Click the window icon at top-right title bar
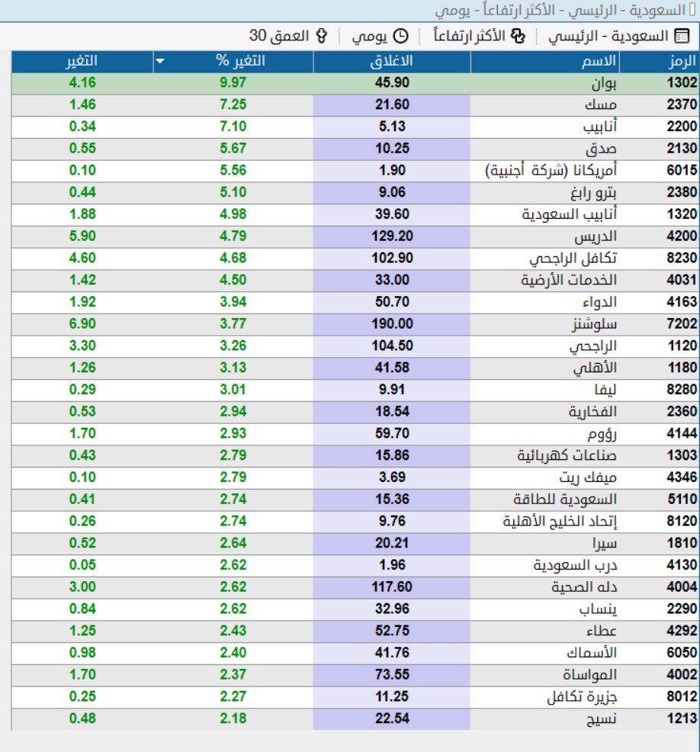Image resolution: width=700 pixels, height=752 pixels. 692,11
